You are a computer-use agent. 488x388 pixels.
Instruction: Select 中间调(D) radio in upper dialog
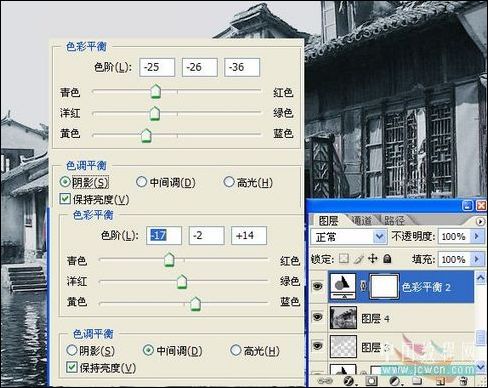(141, 182)
